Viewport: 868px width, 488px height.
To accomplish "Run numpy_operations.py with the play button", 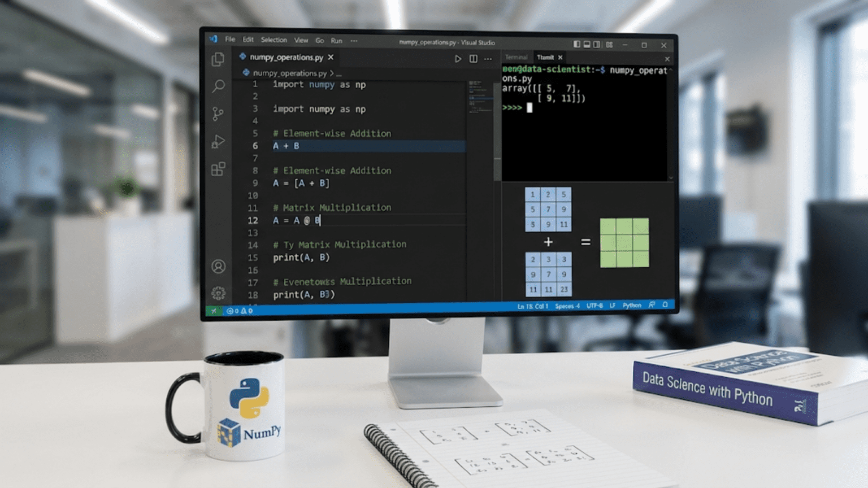I will click(x=458, y=58).
